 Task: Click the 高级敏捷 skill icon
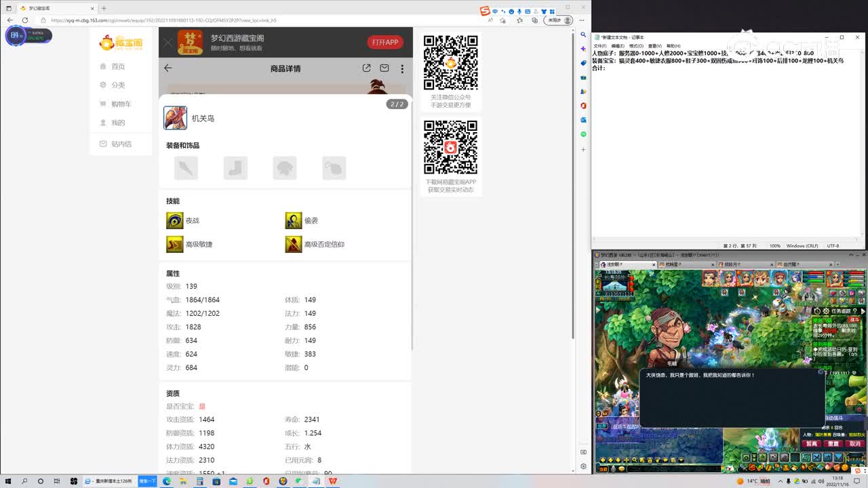175,244
